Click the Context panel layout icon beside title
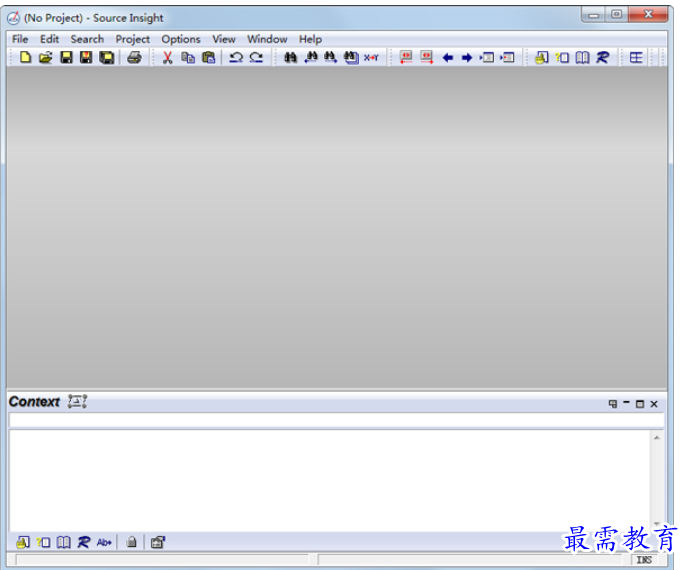The width and height of the screenshot is (686, 570). pos(77,401)
